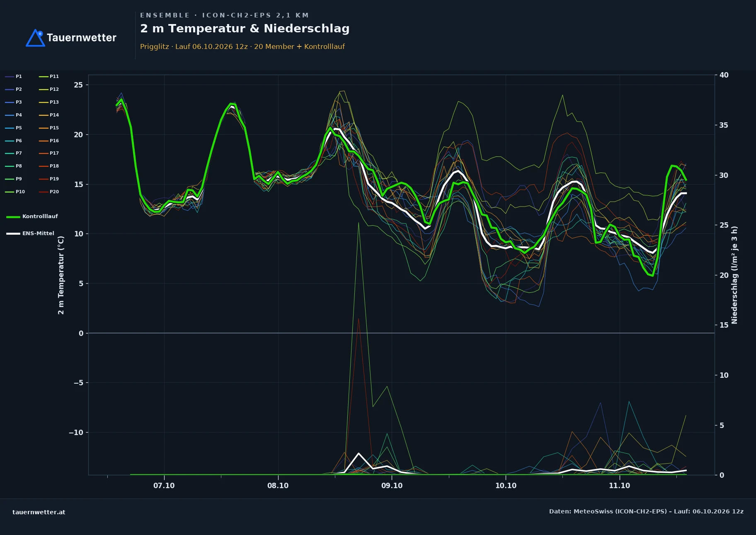Select the P5 legend entry
This screenshot has height=535, width=756.
tap(14, 128)
